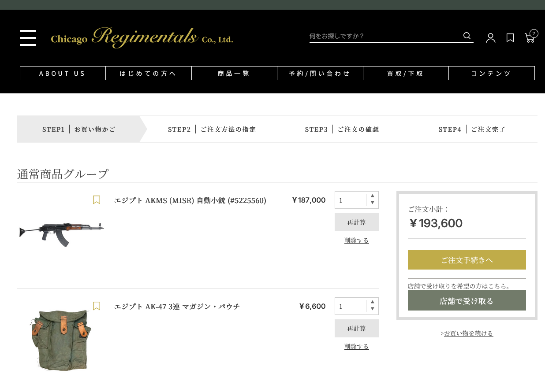Viewport: 545px width, 392px height.
Task: Increase quantity of the AKMS rifle
Action: [x=373, y=196]
